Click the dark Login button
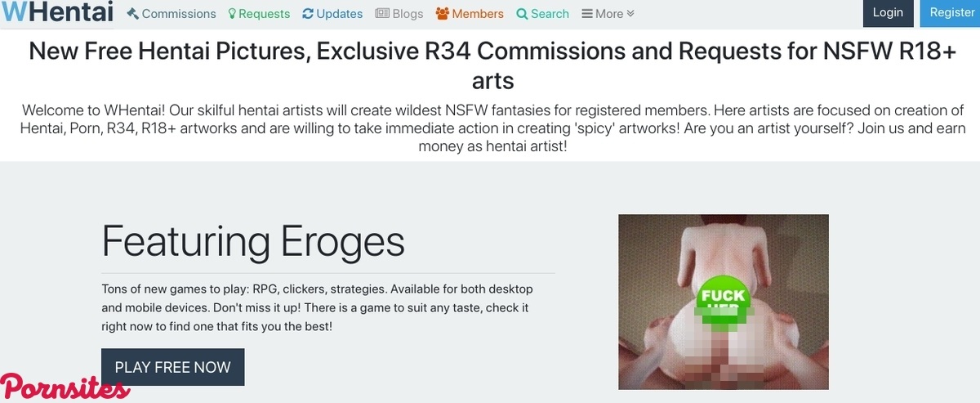Image resolution: width=980 pixels, height=403 pixels. pyautogui.click(x=888, y=13)
